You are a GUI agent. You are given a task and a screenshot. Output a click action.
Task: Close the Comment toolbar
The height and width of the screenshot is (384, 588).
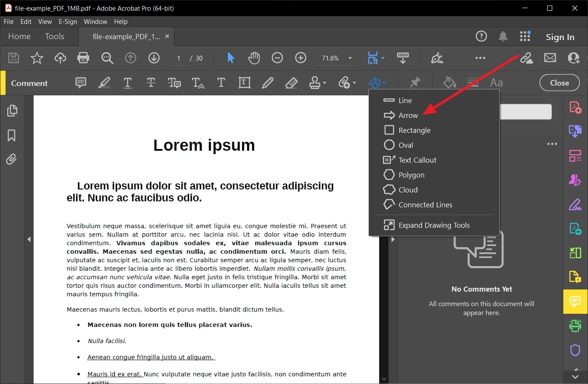559,83
